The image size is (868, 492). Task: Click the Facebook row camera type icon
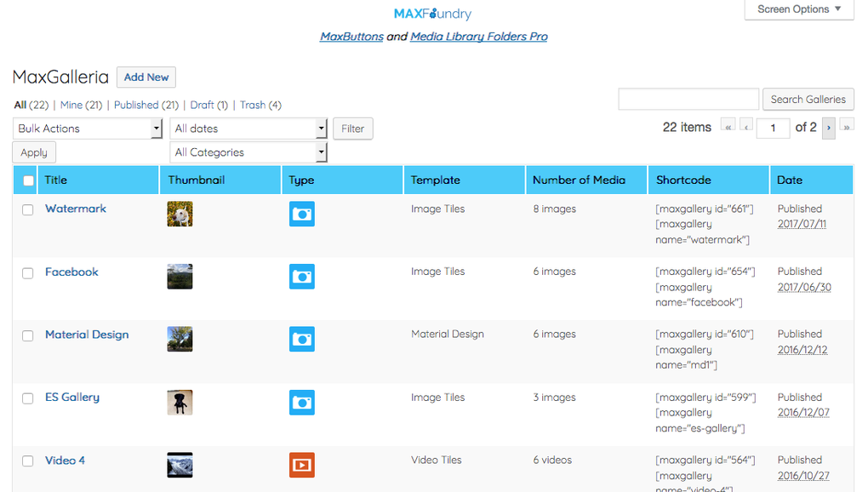click(301, 277)
